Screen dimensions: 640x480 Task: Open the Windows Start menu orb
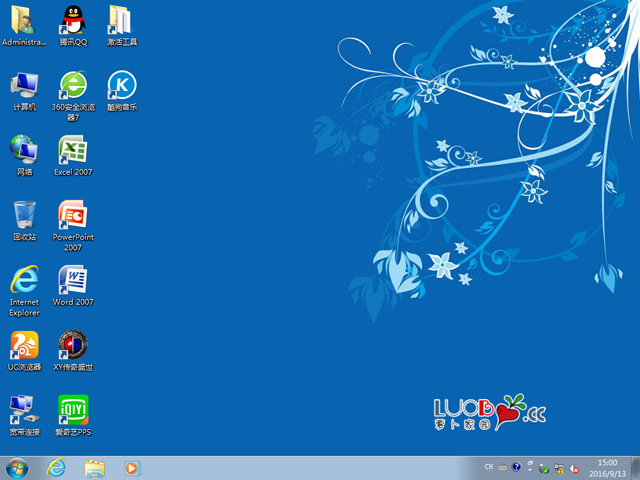click(17, 468)
